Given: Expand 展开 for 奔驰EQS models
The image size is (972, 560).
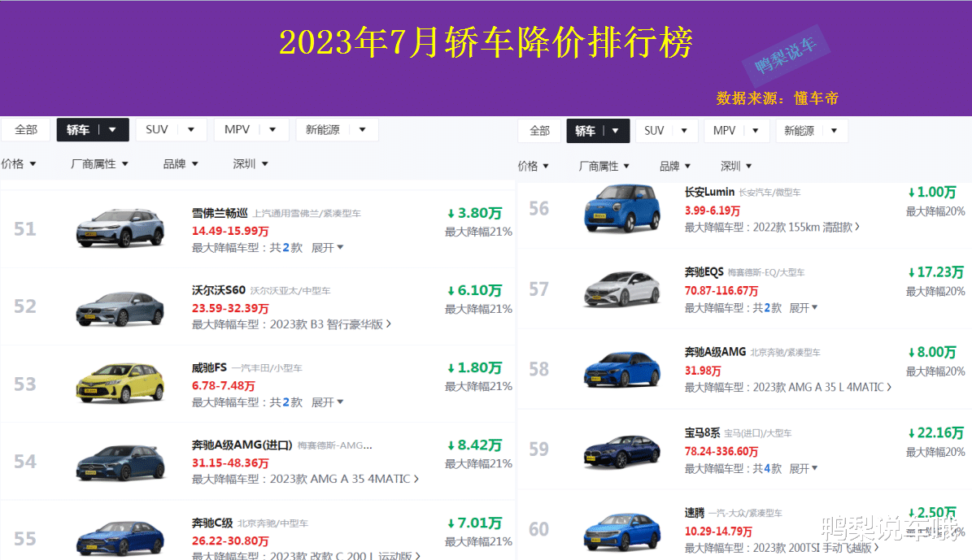Looking at the screenshot, I should [x=804, y=308].
